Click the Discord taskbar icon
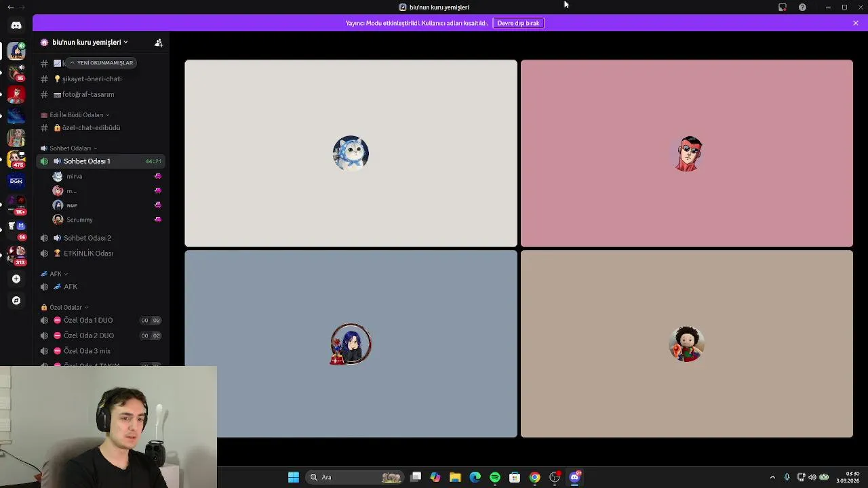The height and width of the screenshot is (488, 868). pos(575,477)
